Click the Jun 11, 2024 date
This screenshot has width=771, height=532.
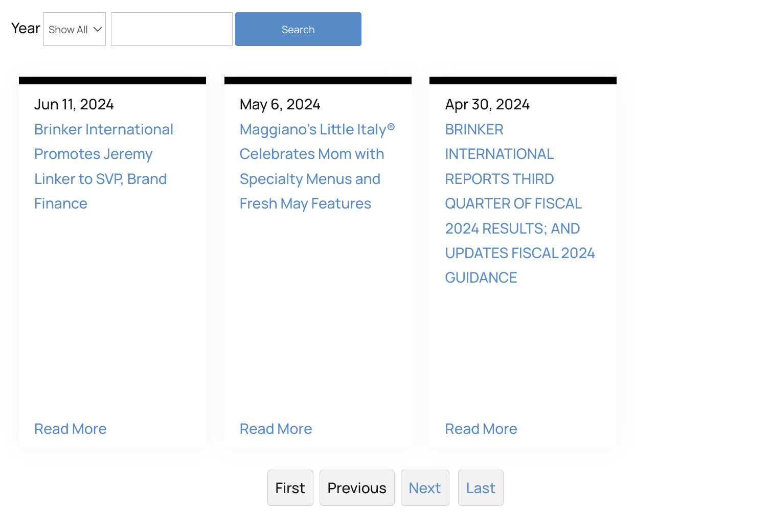click(x=74, y=104)
